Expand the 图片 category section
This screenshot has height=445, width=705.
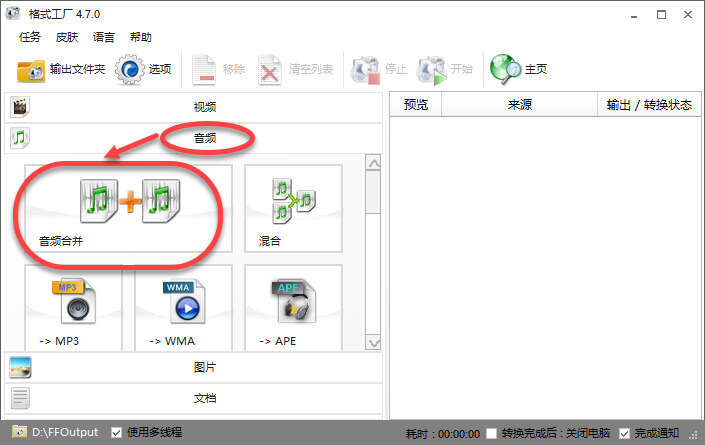point(193,367)
